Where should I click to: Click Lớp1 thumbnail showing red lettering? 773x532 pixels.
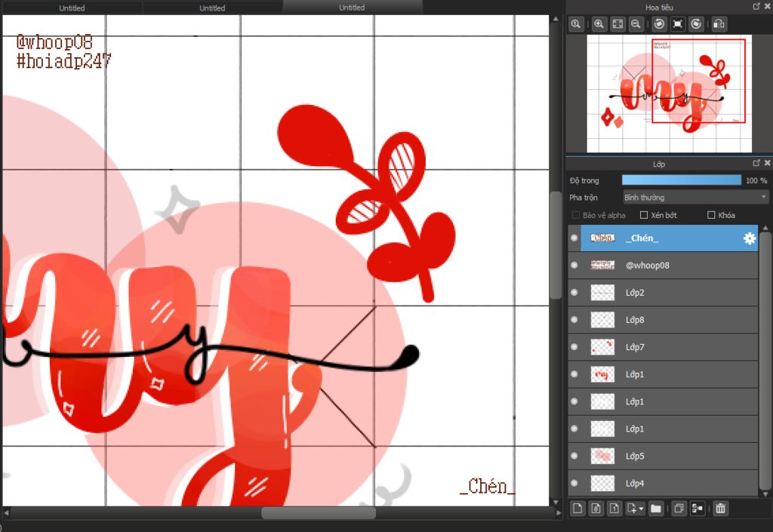[x=602, y=374]
